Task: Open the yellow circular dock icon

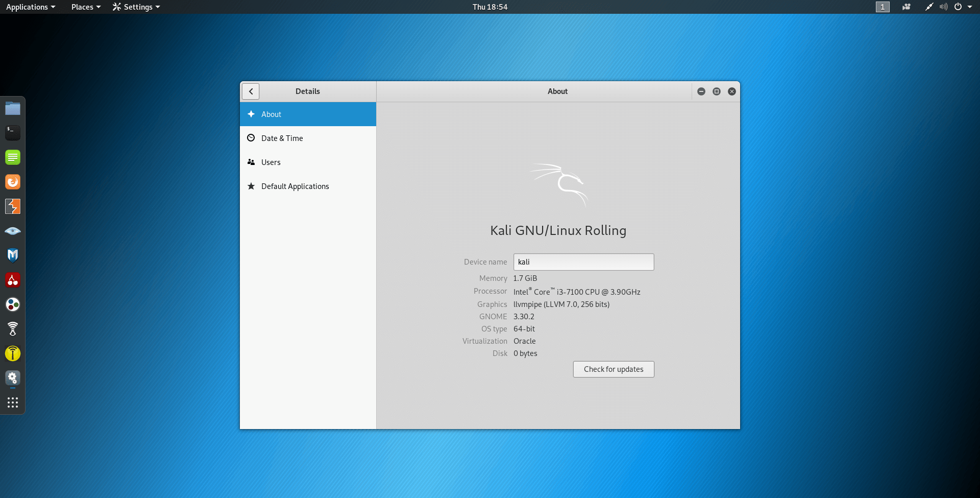Action: (x=13, y=353)
